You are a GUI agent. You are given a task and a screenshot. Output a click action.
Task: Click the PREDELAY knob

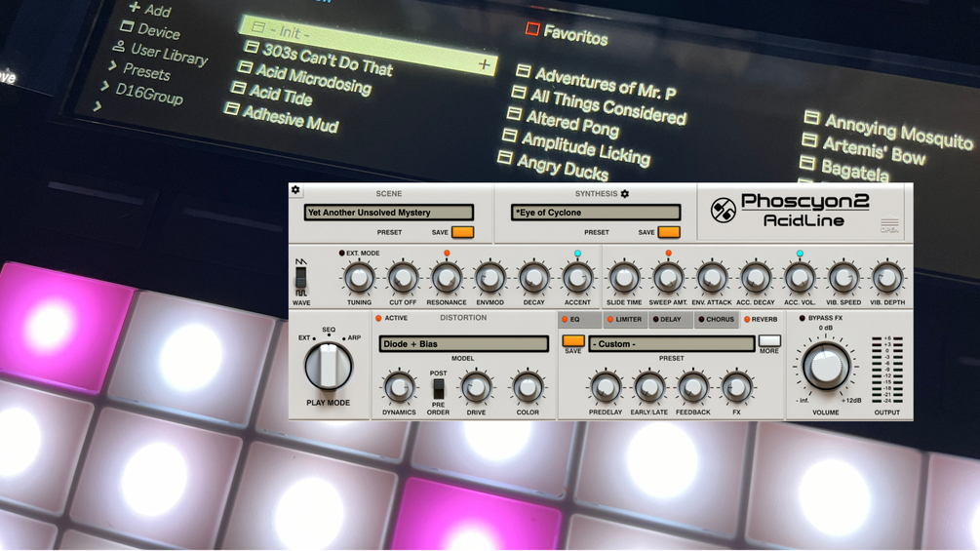pyautogui.click(x=605, y=388)
